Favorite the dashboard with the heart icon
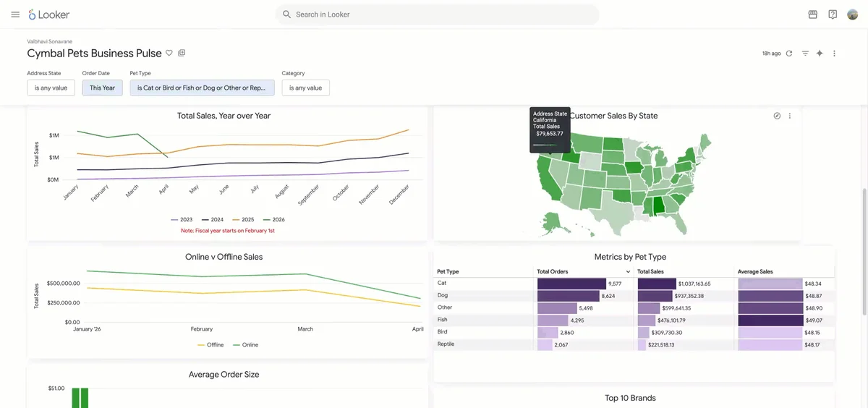 pyautogui.click(x=169, y=53)
